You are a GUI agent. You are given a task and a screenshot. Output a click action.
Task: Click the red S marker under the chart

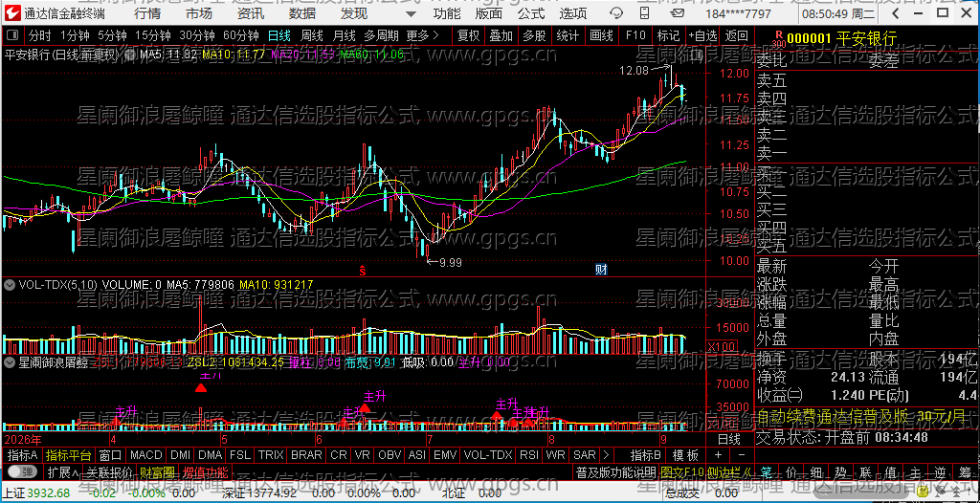click(362, 270)
